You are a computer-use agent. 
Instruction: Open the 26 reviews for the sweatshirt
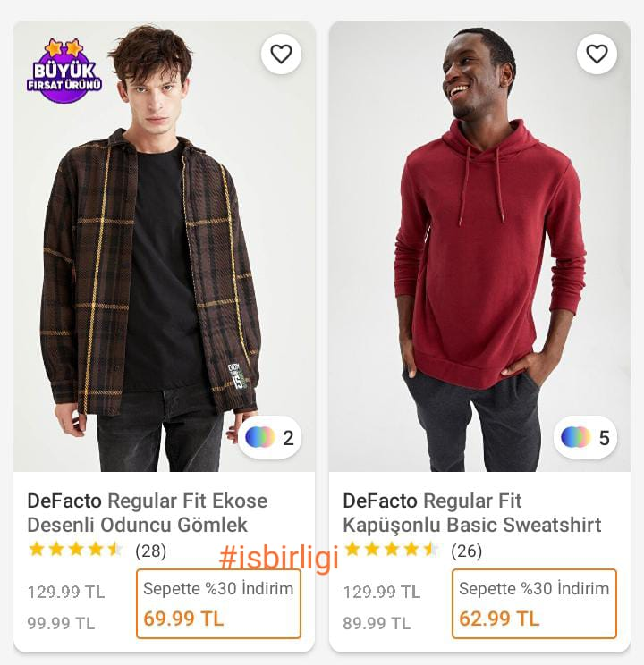click(x=466, y=551)
